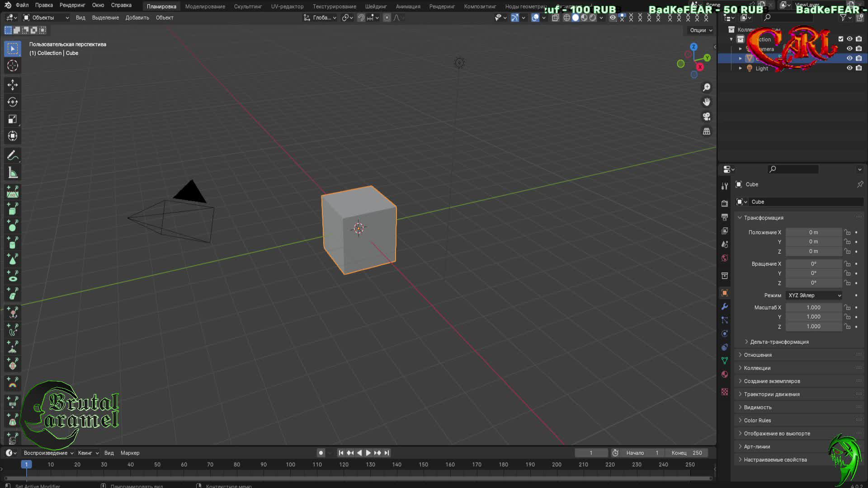Image resolution: width=868 pixels, height=488 pixels.
Task: Select the Measure ruler tool
Action: tap(12, 173)
